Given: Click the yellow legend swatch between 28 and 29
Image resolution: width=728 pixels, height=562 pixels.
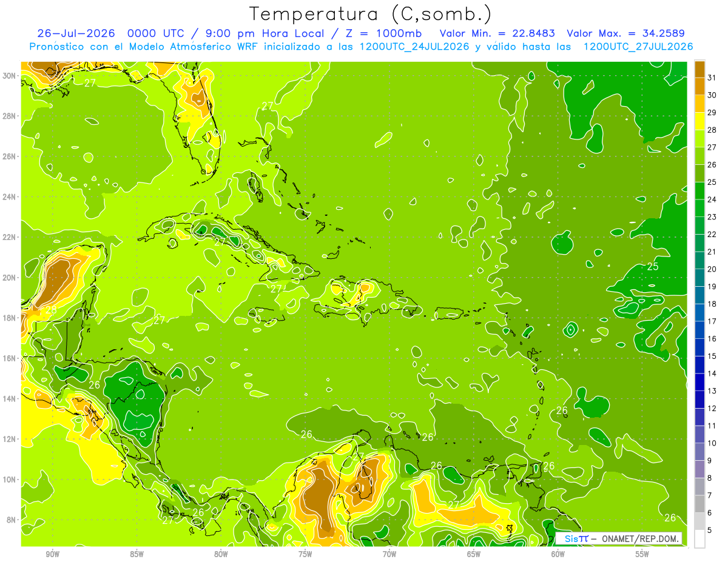Looking at the screenshot, I should coord(699,121).
